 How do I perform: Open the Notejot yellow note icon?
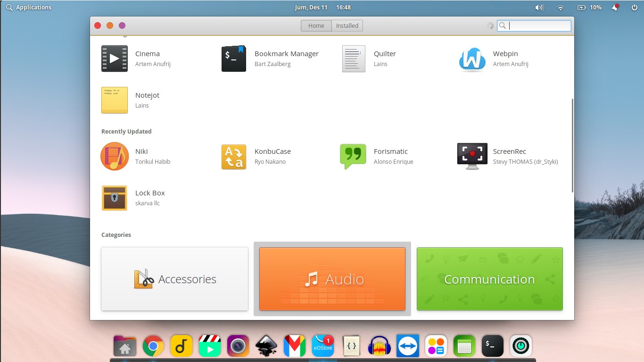(x=115, y=100)
